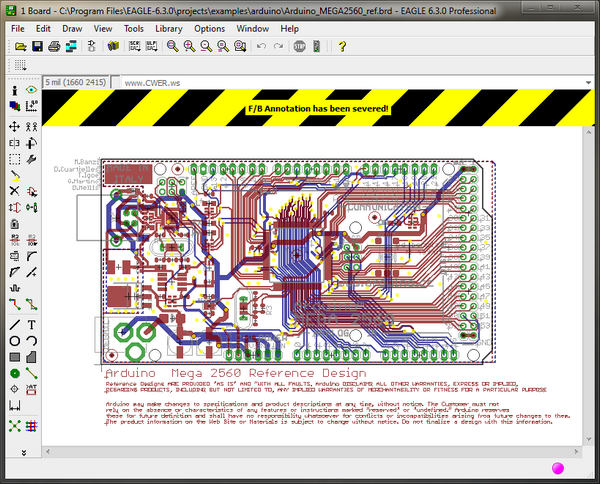Select the Text tool (T icon)
The image size is (600, 484).
32,325
